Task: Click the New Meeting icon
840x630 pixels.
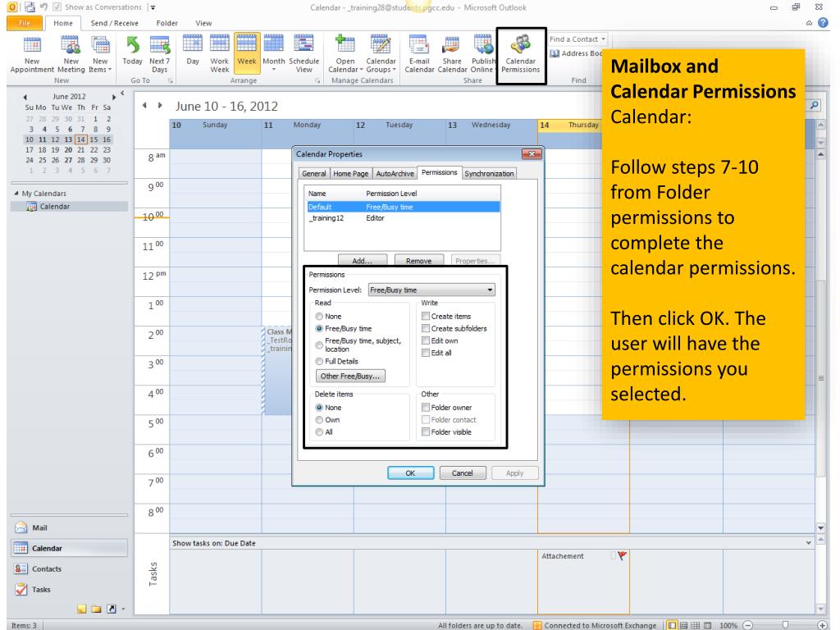Action: click(x=71, y=53)
